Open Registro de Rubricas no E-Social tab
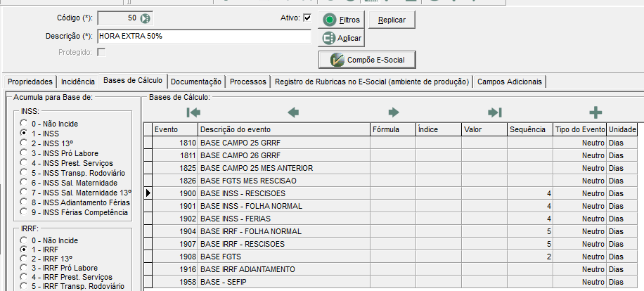The height and width of the screenshot is (291, 644). tap(372, 82)
